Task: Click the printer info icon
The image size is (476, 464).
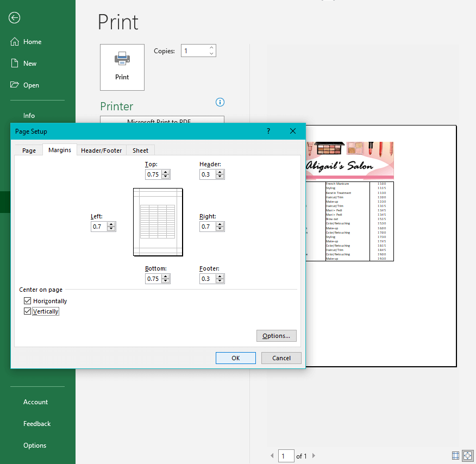Action: click(220, 102)
